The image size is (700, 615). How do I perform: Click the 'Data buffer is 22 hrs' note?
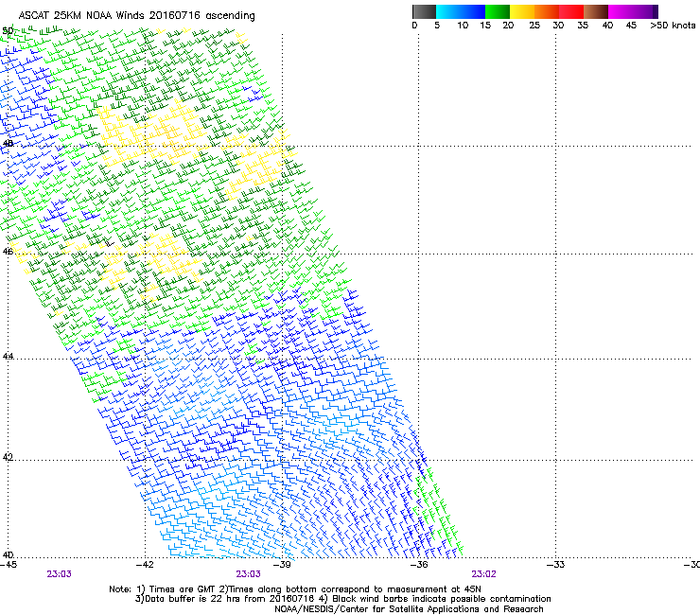pos(342,599)
